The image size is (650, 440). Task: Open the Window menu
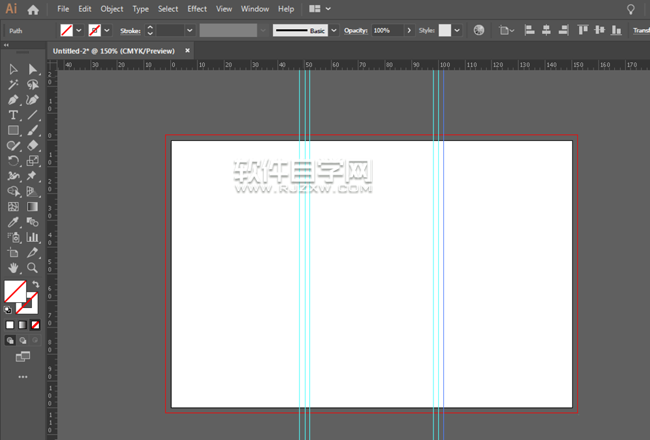point(255,9)
